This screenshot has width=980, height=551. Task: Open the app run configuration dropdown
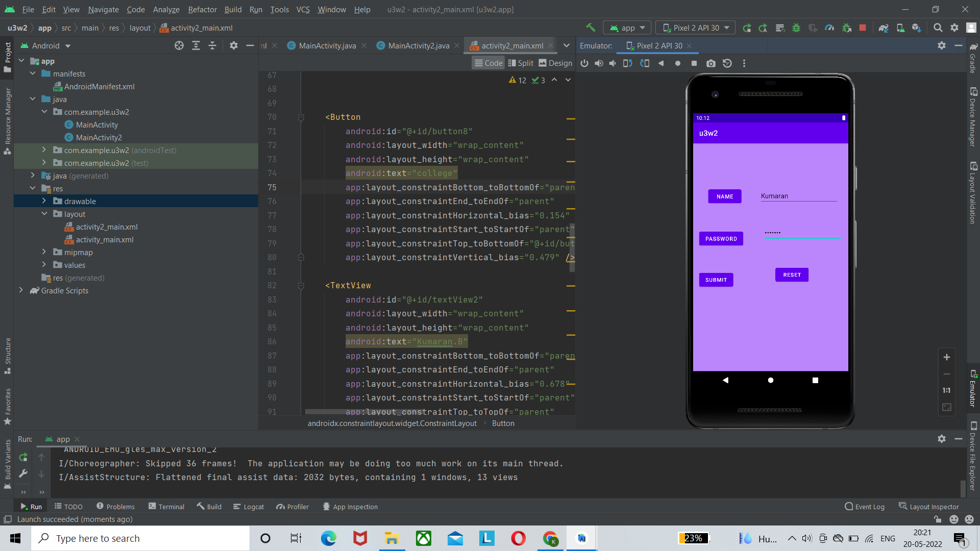pyautogui.click(x=627, y=28)
